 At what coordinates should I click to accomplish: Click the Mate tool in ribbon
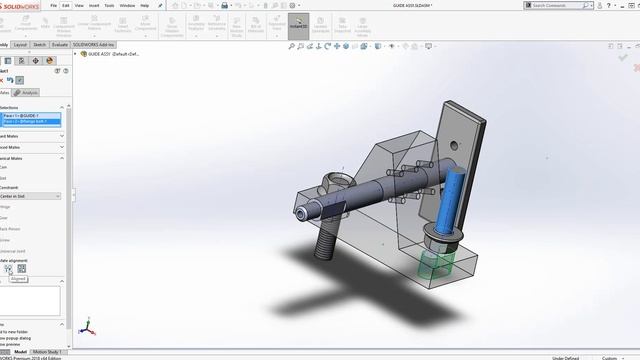click(45, 23)
